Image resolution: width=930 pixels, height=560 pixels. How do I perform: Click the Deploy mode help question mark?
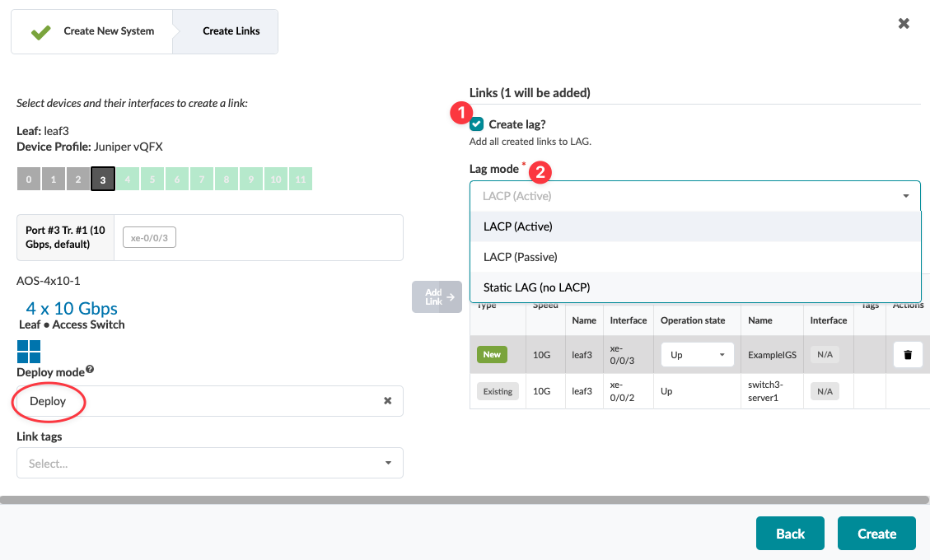point(90,370)
